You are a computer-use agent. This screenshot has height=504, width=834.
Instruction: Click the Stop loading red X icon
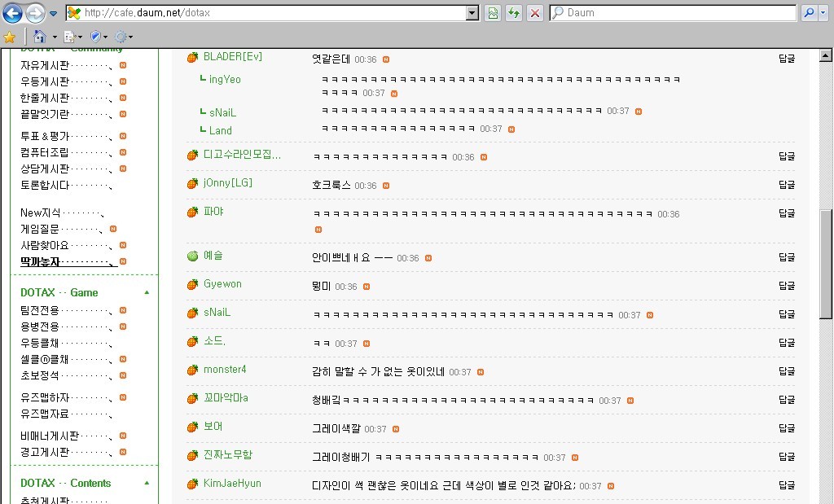pos(535,13)
